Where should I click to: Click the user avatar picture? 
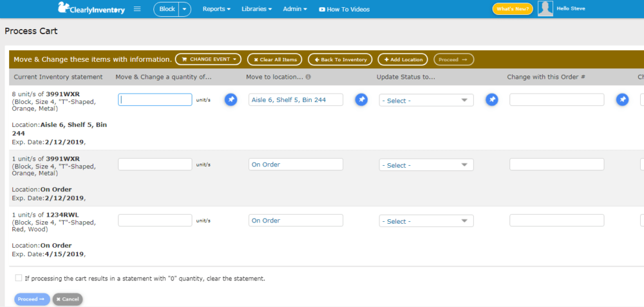[545, 8]
